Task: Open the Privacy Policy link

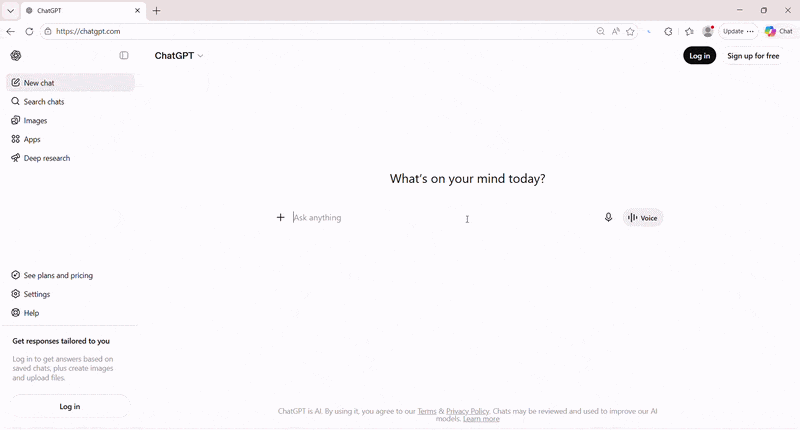Action: 467,411
